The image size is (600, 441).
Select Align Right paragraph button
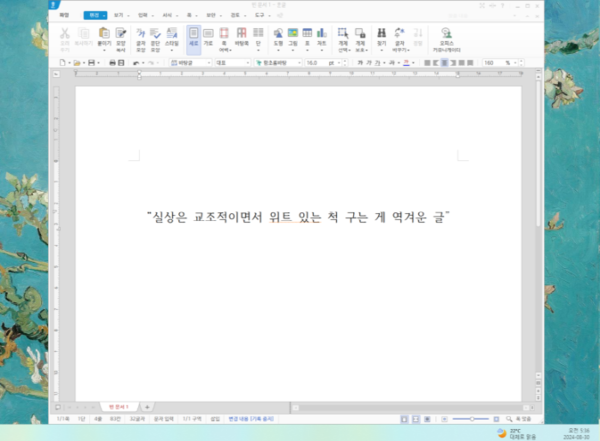click(453, 62)
